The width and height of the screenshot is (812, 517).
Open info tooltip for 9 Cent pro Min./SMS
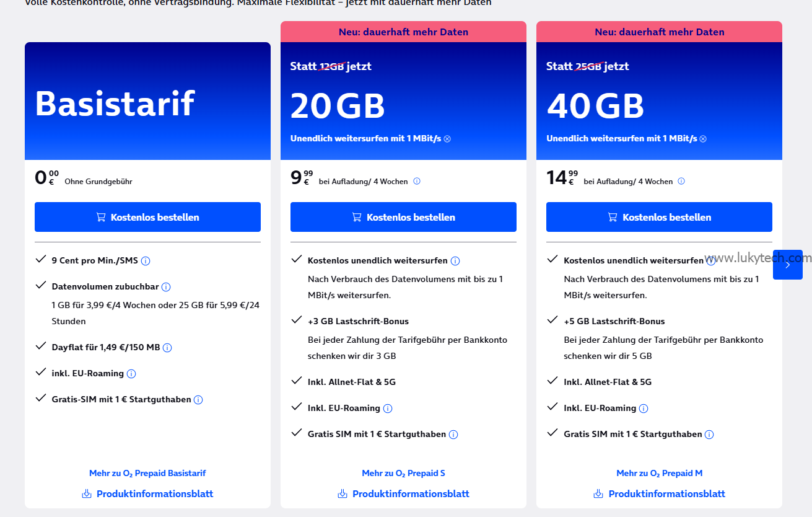pos(146,261)
